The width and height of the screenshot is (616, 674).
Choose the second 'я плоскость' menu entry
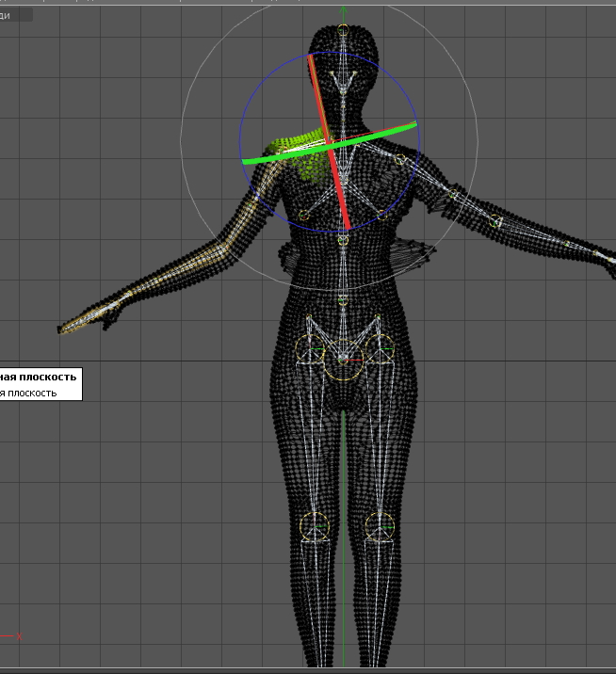tap(28, 393)
